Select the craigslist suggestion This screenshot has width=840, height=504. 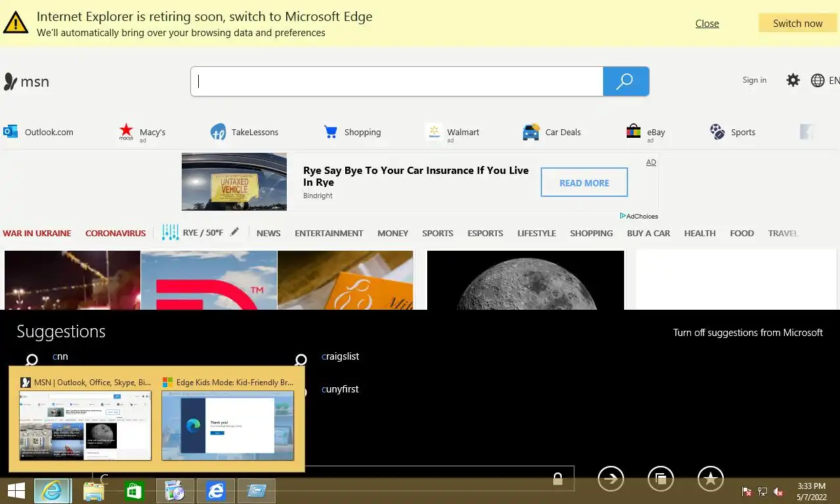340,356
